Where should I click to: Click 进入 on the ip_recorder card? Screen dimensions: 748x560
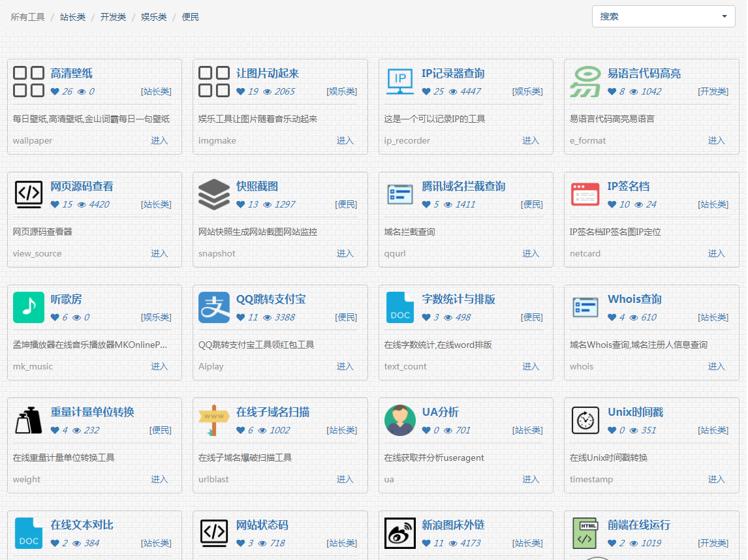(x=531, y=141)
